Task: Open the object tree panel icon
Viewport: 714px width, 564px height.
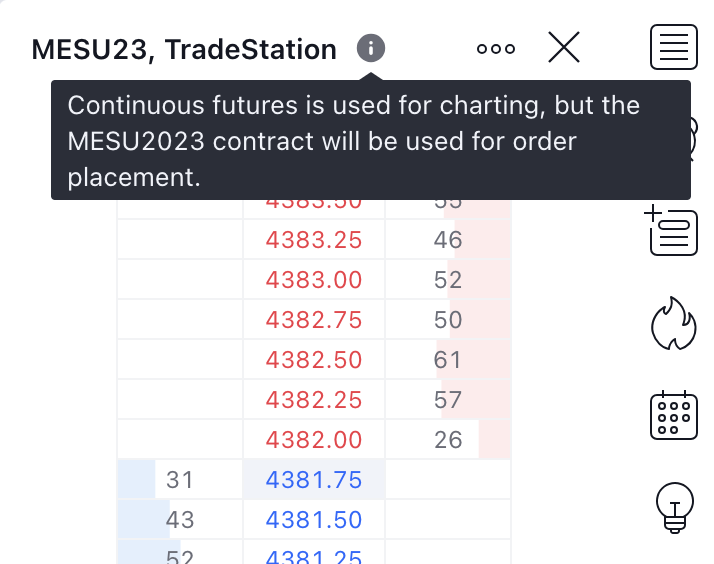Action: pos(674,230)
